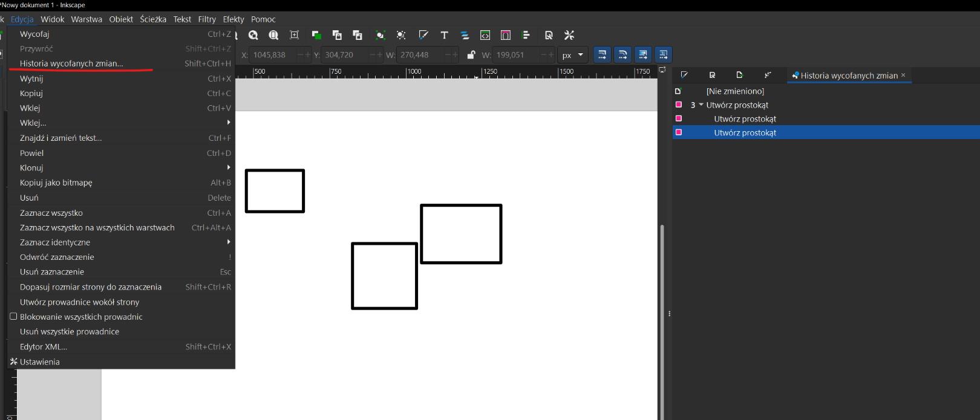The height and width of the screenshot is (420, 980).
Task: Click the X coordinate input field
Action: point(272,55)
